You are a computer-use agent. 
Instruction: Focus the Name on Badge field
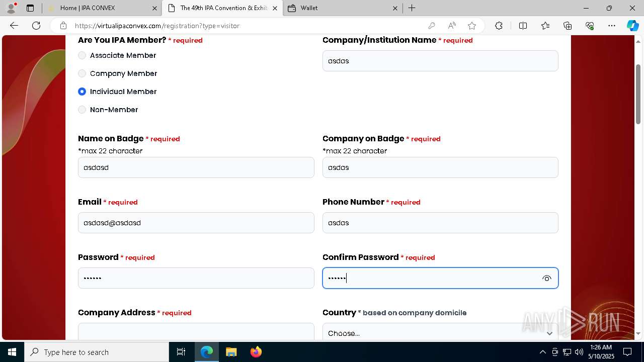click(196, 167)
